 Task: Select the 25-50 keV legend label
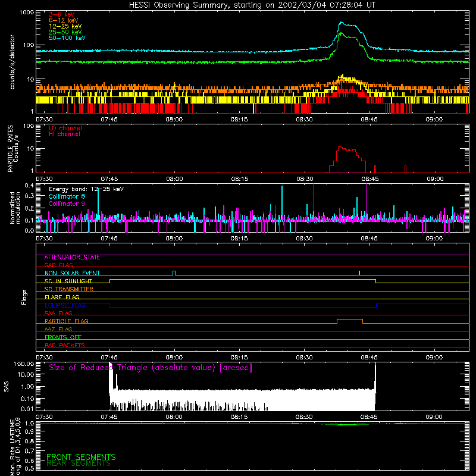point(65,32)
